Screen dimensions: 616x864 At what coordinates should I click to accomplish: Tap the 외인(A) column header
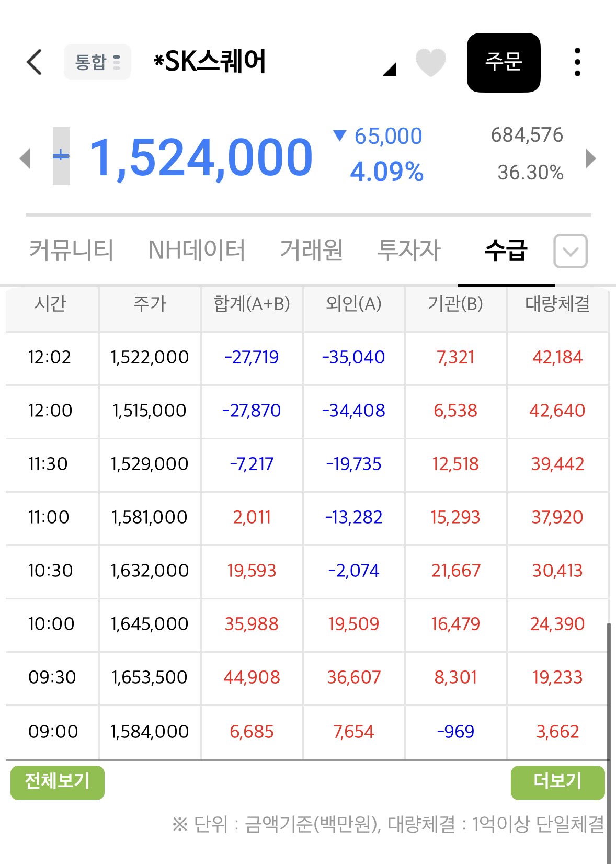354,304
